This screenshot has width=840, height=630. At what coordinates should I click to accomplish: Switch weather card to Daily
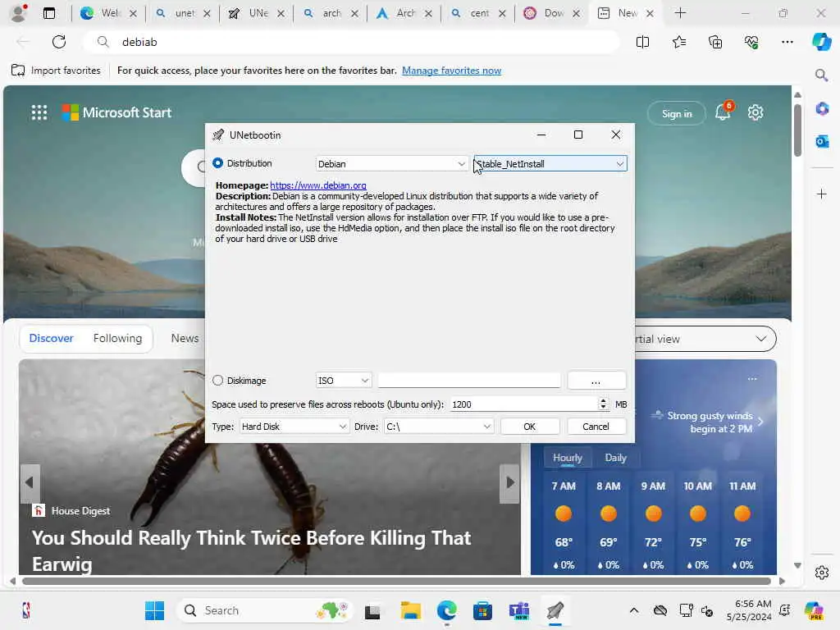615,458
